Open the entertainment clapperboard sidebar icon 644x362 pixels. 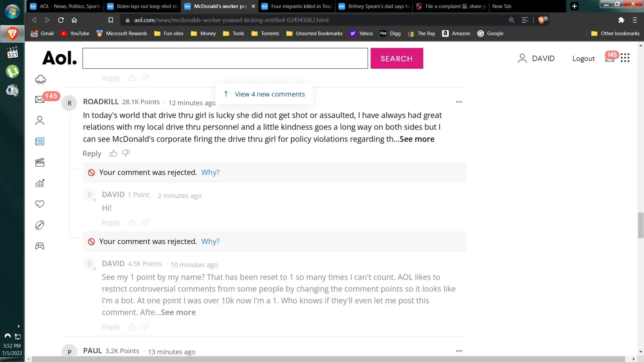click(40, 163)
